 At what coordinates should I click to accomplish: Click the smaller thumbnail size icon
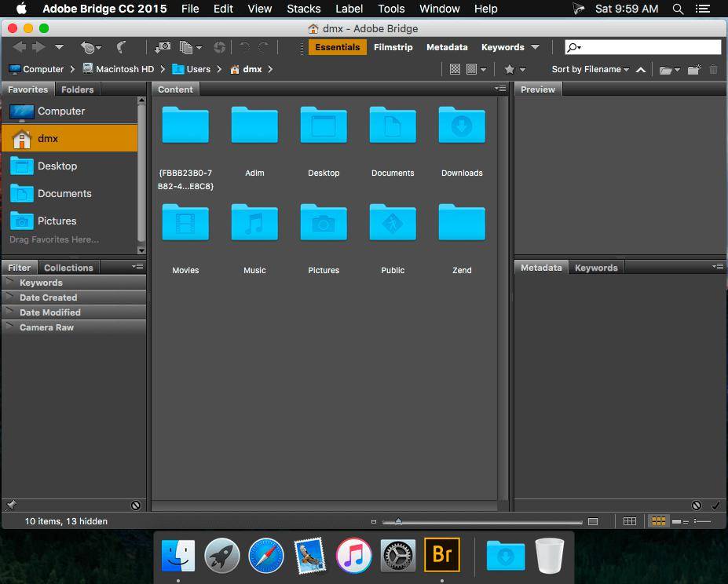374,521
